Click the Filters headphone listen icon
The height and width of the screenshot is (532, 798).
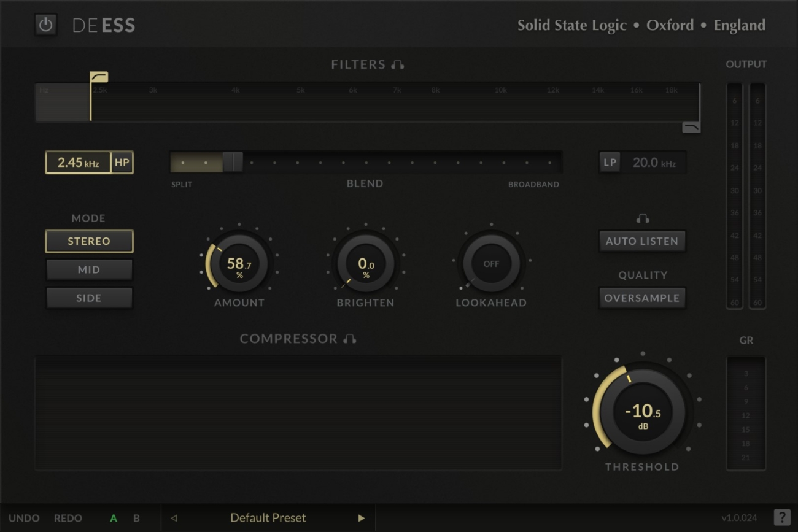pyautogui.click(x=398, y=64)
